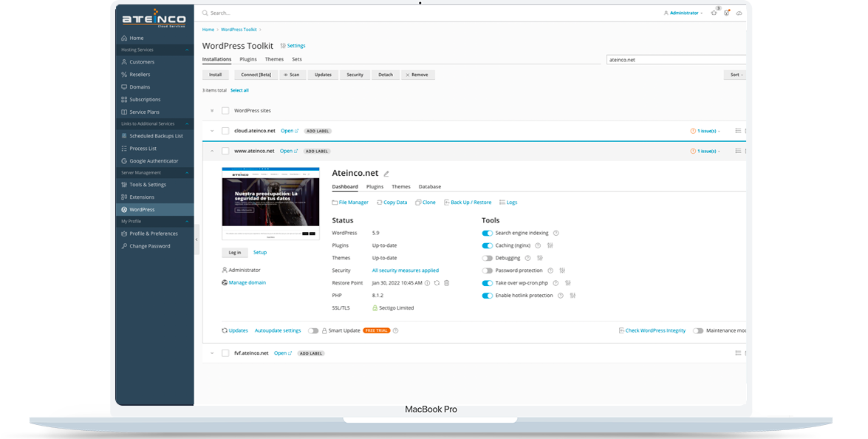Image resolution: width=868 pixels, height=439 pixels.
Task: Enable the Debugging toggle
Action: click(487, 258)
